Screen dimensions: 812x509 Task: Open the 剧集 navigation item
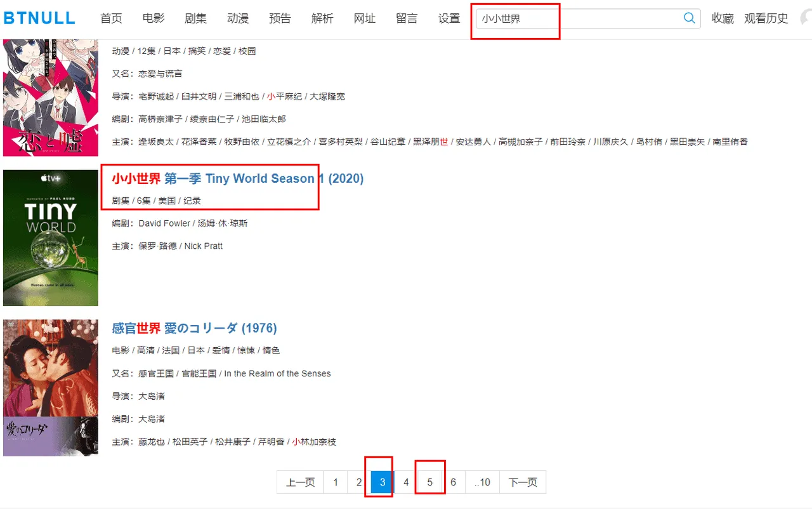pos(196,18)
